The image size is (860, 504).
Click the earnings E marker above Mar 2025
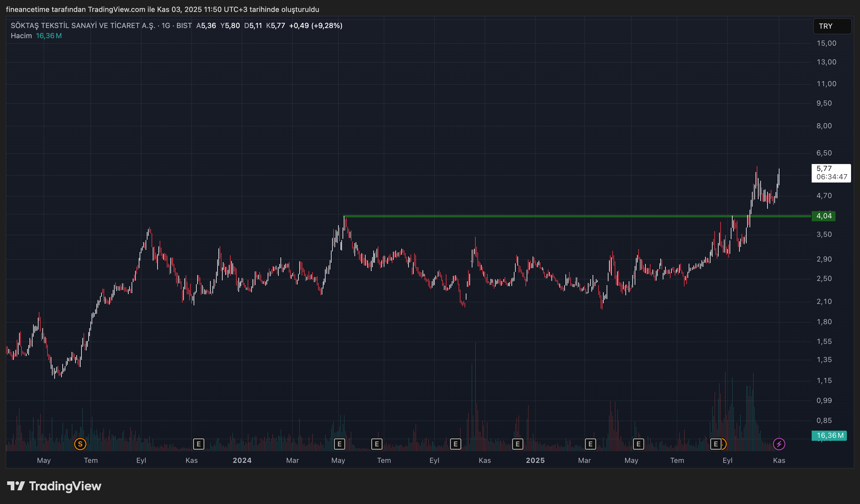tap(591, 444)
